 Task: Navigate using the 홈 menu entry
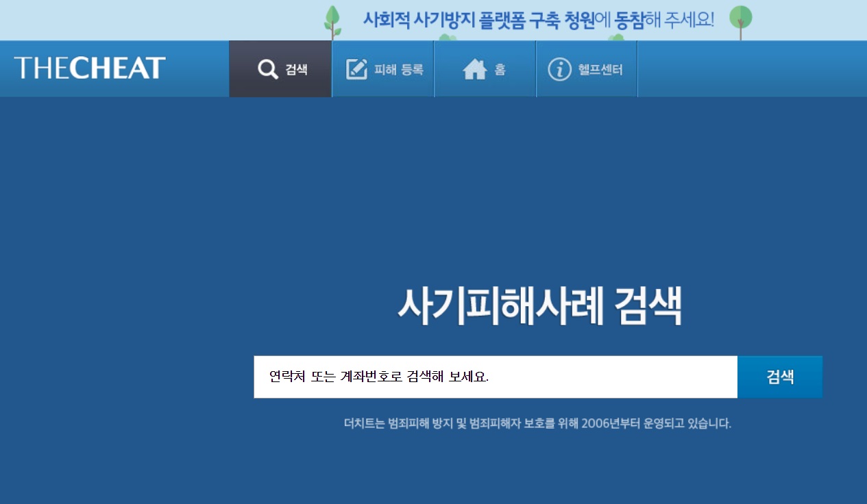[x=485, y=68]
